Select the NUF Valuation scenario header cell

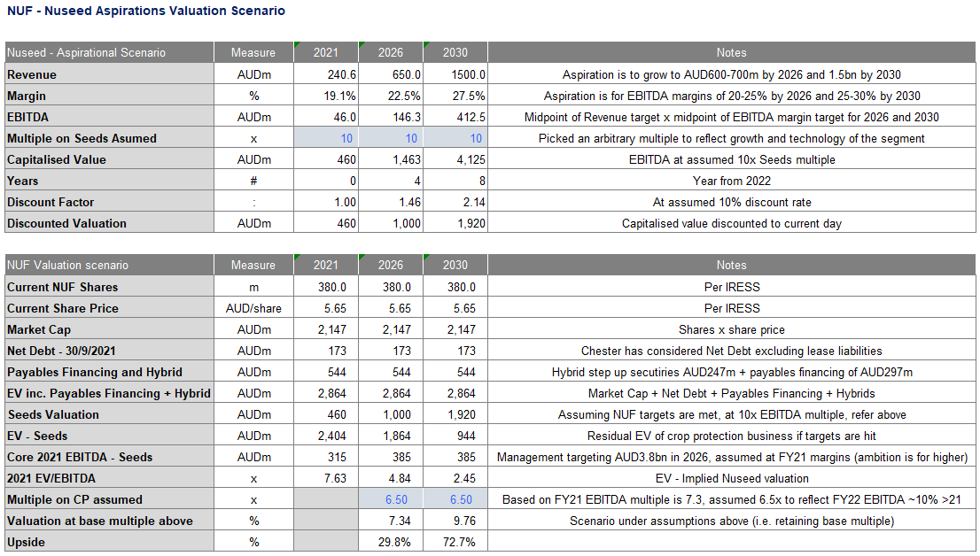coord(109,266)
